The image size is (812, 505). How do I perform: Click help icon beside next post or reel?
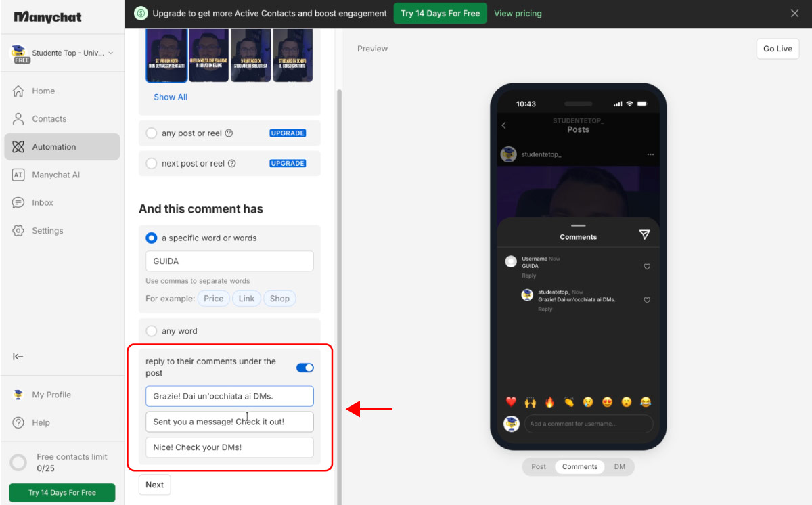pos(232,163)
